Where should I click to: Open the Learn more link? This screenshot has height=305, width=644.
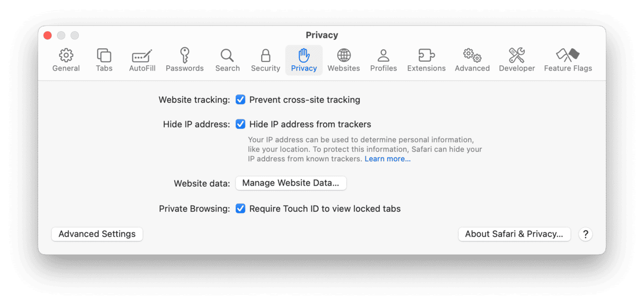tap(388, 159)
